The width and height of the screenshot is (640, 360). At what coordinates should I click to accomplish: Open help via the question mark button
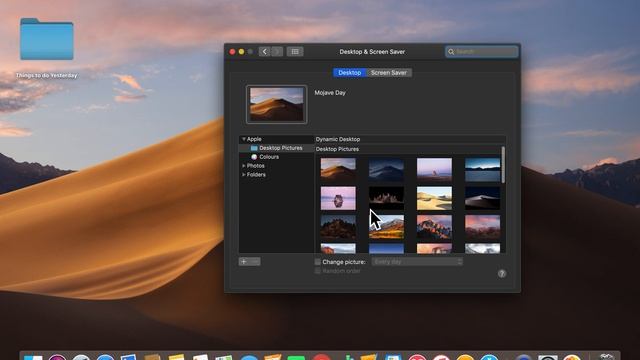point(502,273)
